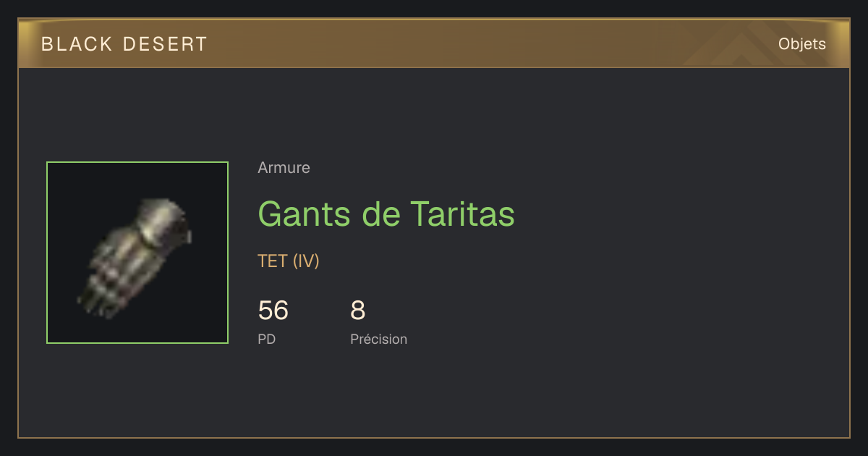
Task: Click the golden header banner bar
Action: point(434,43)
